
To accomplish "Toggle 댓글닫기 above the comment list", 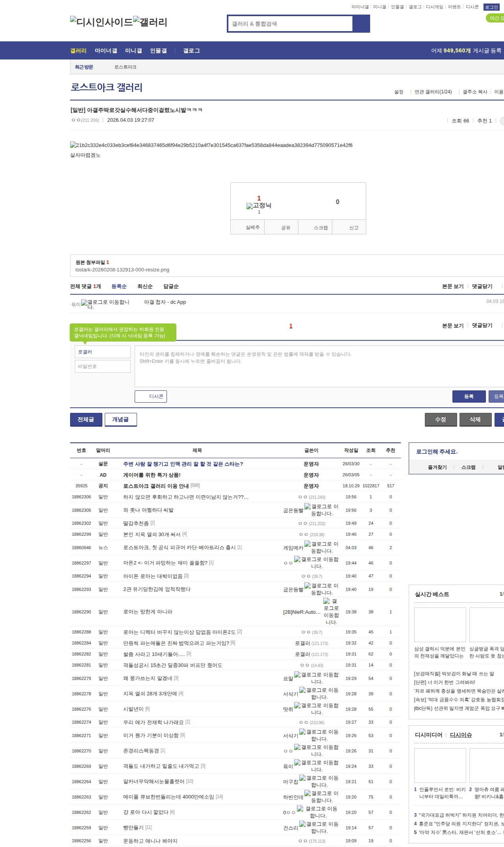I will (x=482, y=286).
